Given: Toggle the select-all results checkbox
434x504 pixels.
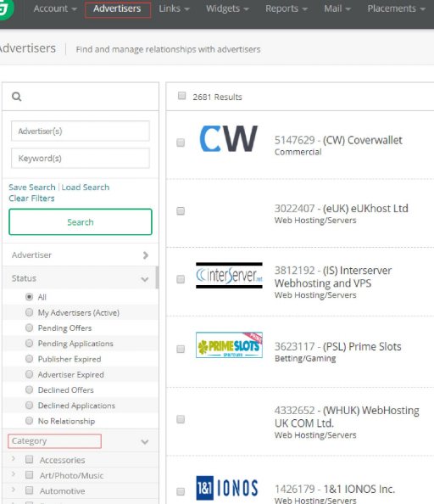Looking at the screenshot, I should [181, 96].
